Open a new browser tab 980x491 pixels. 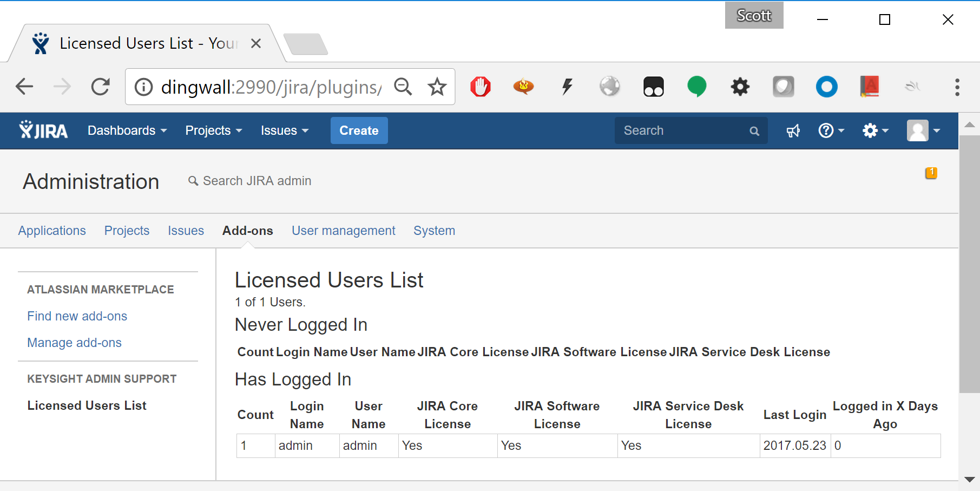pyautogui.click(x=306, y=44)
